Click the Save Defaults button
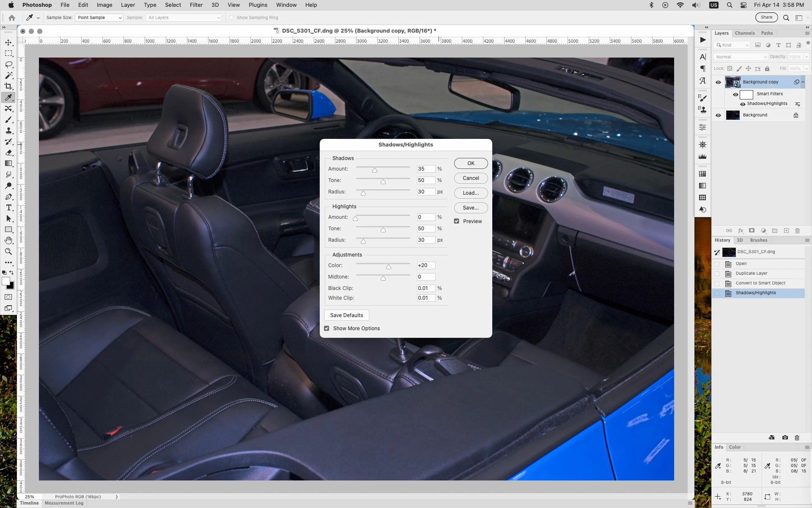 pyautogui.click(x=346, y=315)
